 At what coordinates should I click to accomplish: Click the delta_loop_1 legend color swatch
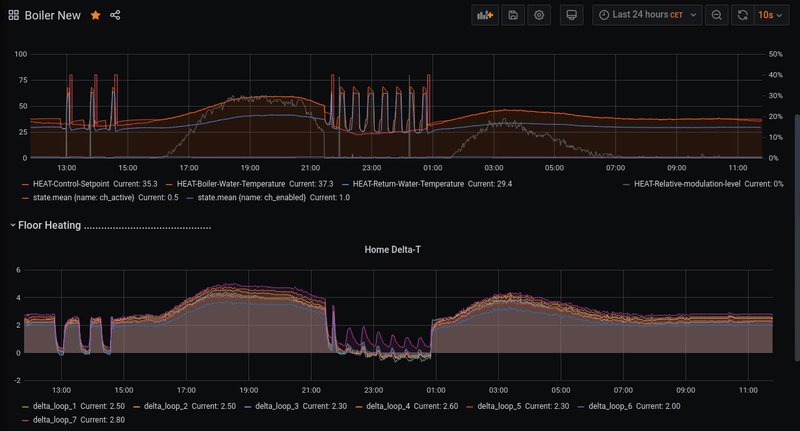click(x=25, y=406)
